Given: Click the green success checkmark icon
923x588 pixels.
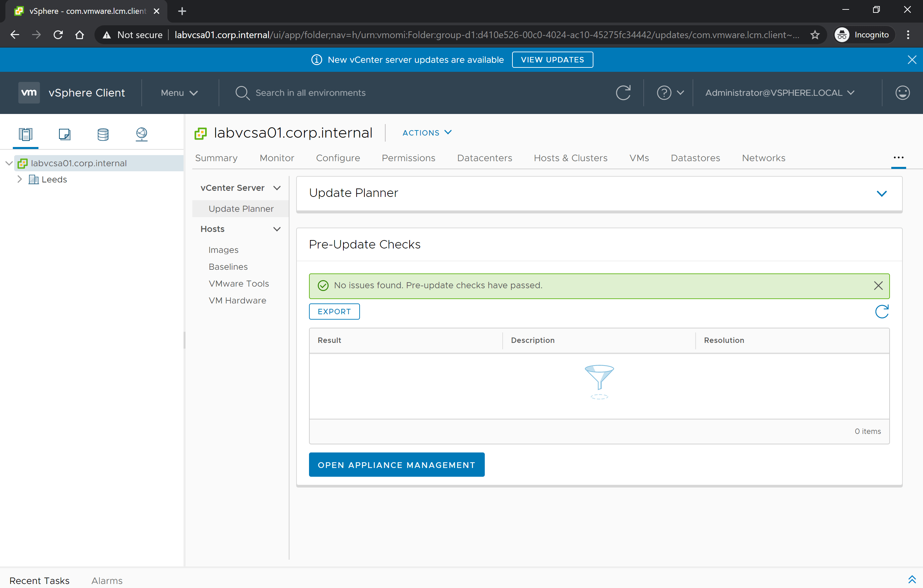Looking at the screenshot, I should click(323, 285).
